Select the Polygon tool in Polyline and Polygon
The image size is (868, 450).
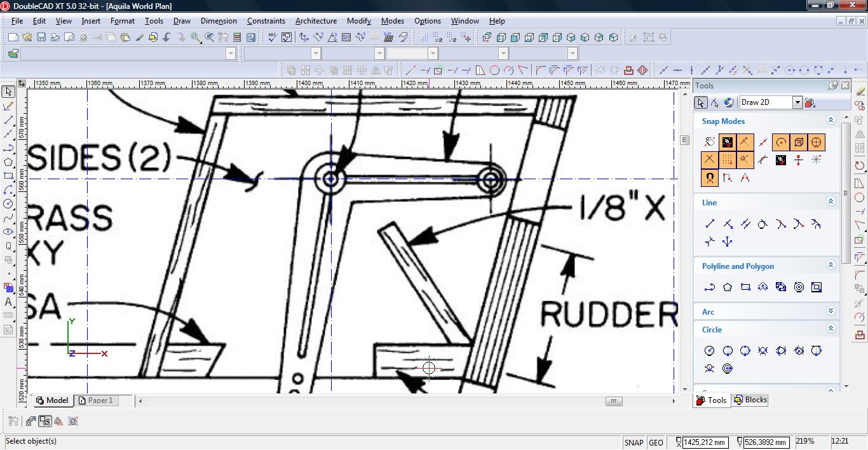point(728,287)
